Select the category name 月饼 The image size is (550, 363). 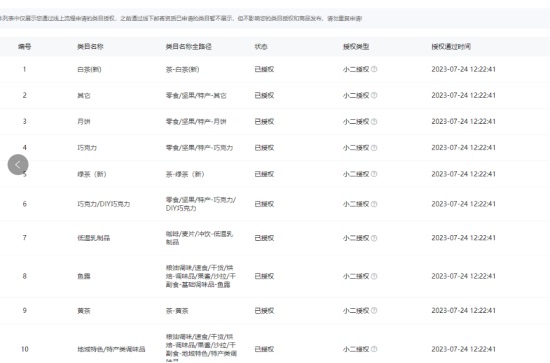84,122
